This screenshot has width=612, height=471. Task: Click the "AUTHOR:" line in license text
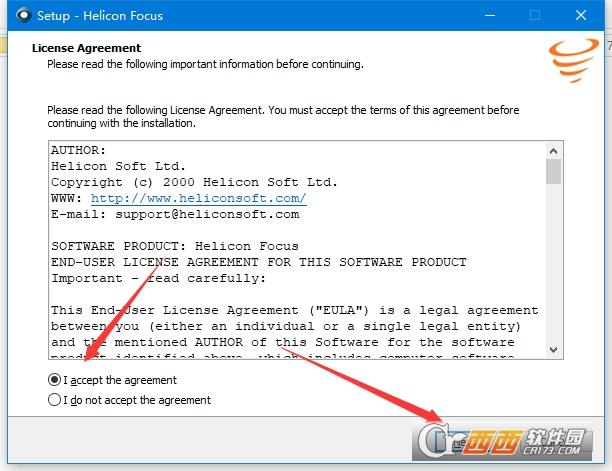78,150
